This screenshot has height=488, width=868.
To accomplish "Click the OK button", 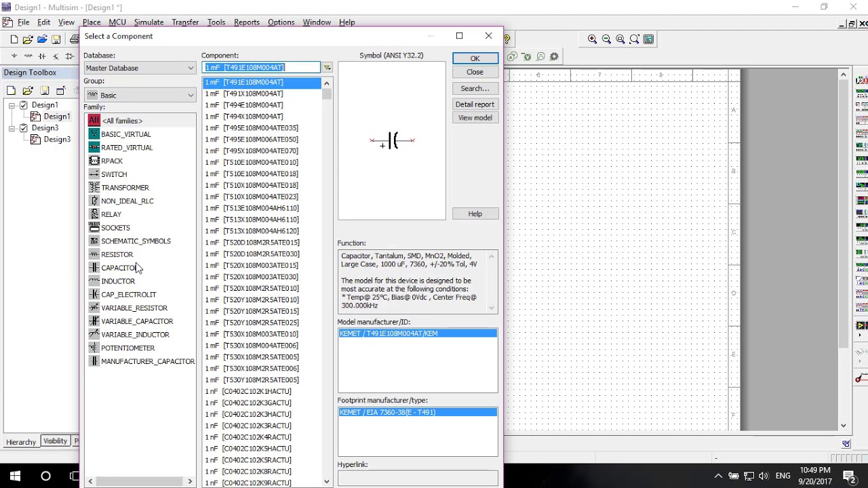I will click(475, 58).
